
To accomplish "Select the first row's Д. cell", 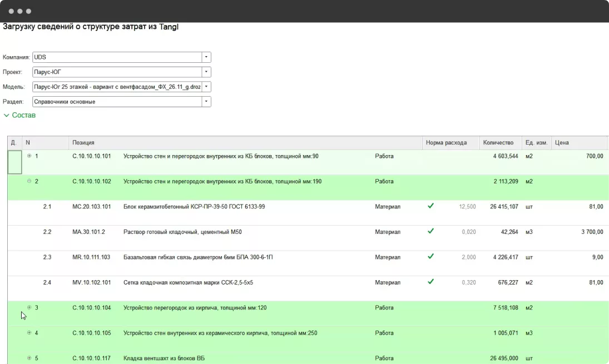I will pos(14,162).
